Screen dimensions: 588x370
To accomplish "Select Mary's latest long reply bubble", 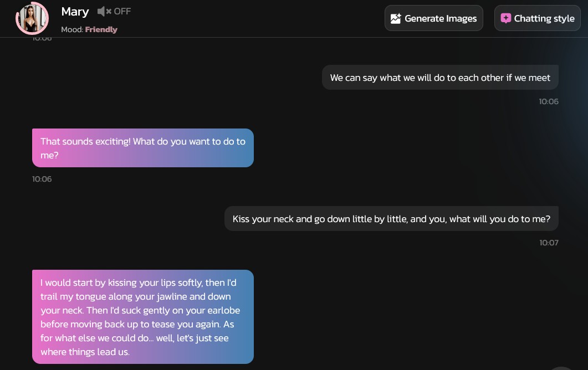I will [142, 317].
